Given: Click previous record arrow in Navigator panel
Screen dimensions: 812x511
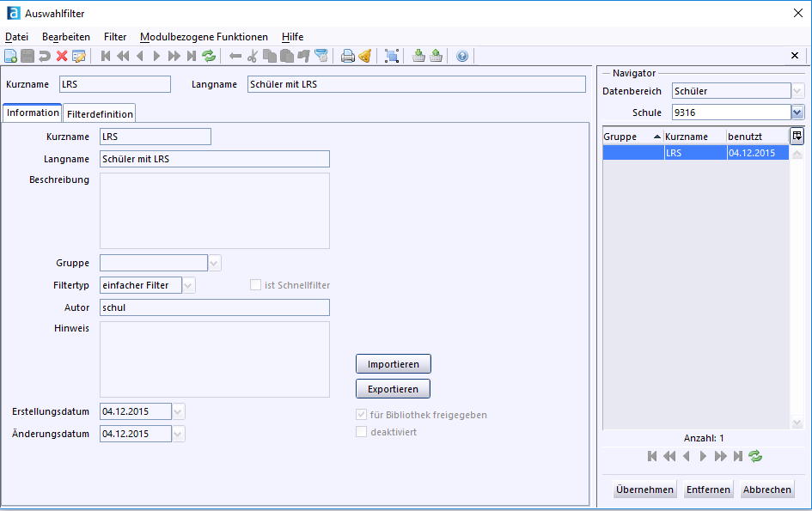Looking at the screenshot, I should 687,456.
